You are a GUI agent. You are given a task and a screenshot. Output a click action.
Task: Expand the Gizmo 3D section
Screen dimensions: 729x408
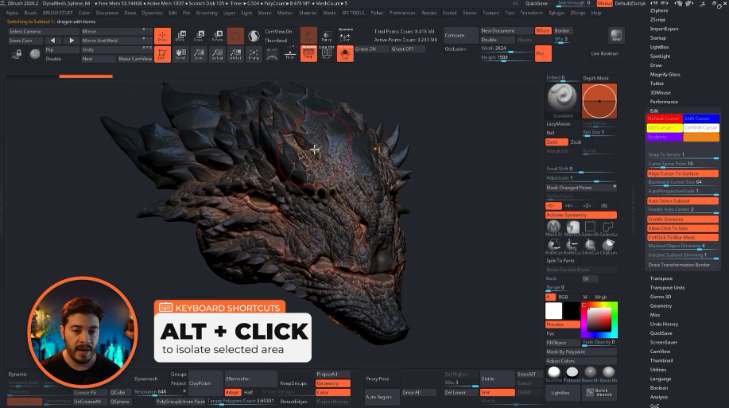point(660,296)
